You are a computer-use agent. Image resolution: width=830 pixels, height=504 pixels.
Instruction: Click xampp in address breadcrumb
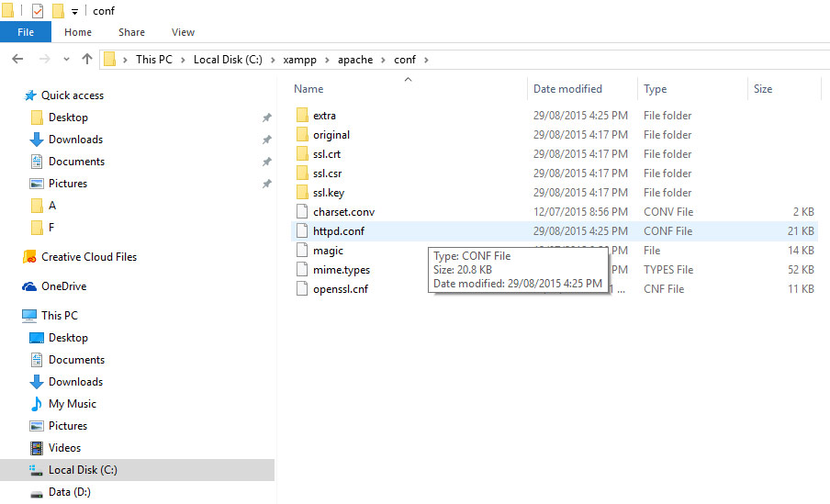tap(299, 60)
